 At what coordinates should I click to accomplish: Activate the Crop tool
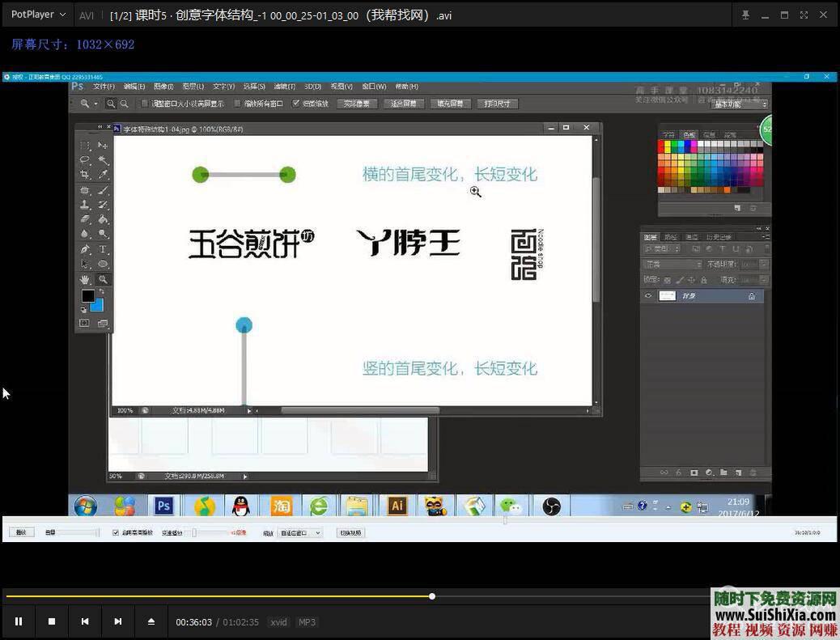(x=85, y=174)
